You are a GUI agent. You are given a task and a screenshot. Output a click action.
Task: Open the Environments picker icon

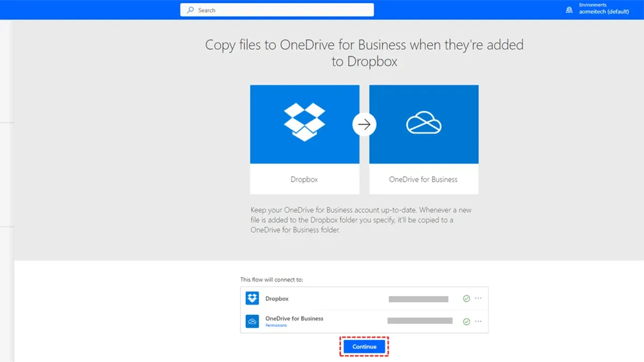(569, 10)
